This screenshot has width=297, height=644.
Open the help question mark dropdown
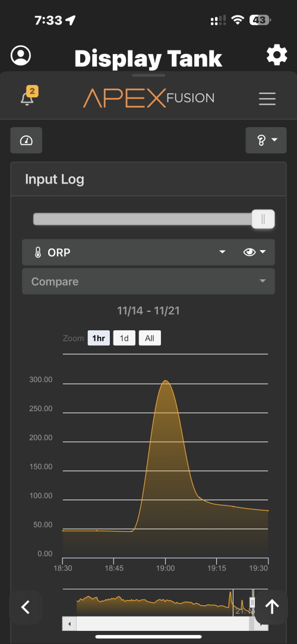click(266, 140)
